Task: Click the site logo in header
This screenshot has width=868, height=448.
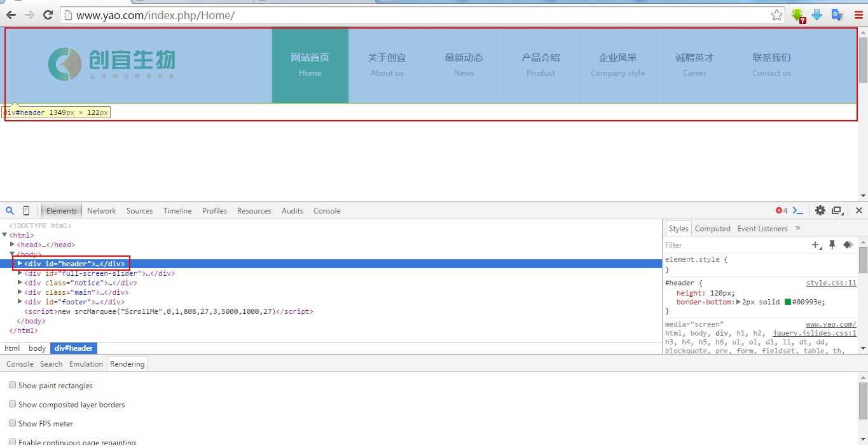Action: (111, 64)
